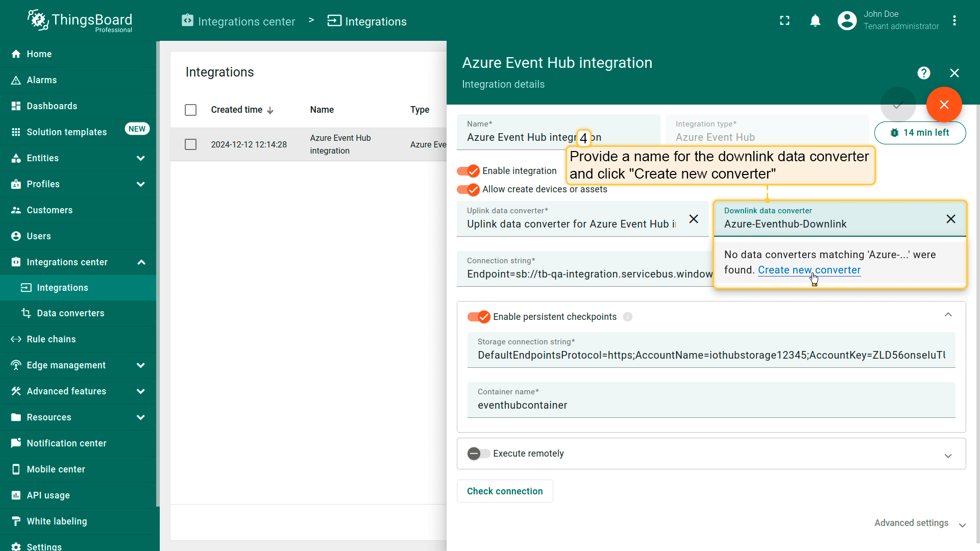980x551 pixels.
Task: Turn on Execute remotely switch
Action: coord(478,454)
